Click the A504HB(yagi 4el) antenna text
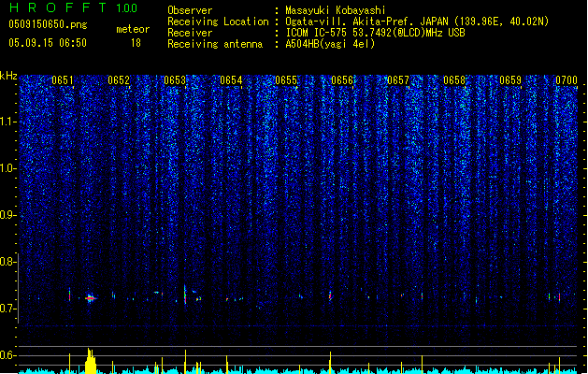Image resolution: width=588 pixels, height=374 pixels. (330, 44)
